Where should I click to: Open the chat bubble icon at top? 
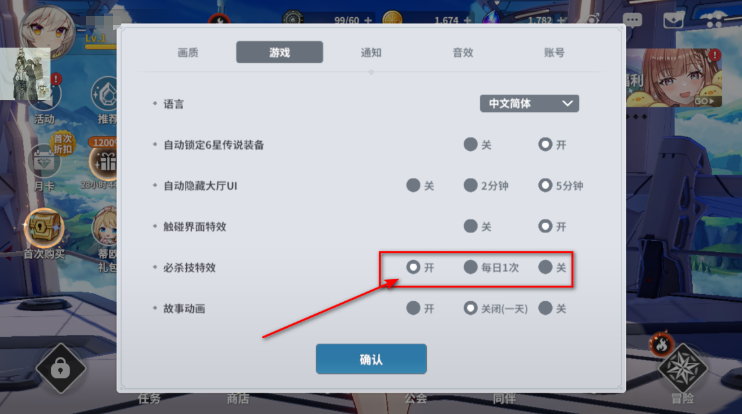[x=632, y=20]
